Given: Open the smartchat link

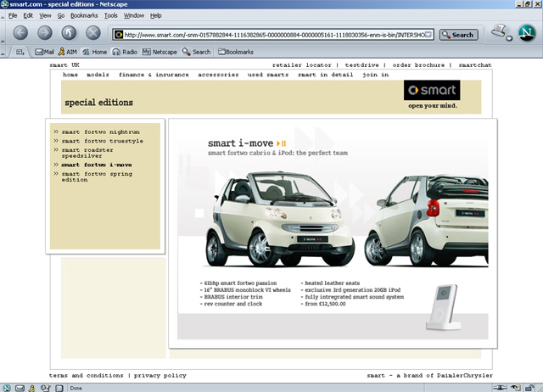Looking at the screenshot, I should point(475,64).
